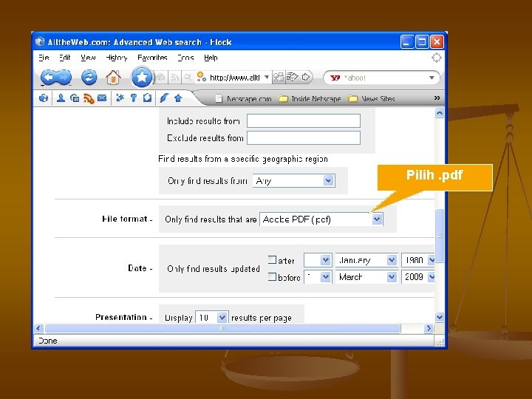Open 'Only find results from' Any dropdown
The width and height of the screenshot is (532, 399).
point(294,180)
